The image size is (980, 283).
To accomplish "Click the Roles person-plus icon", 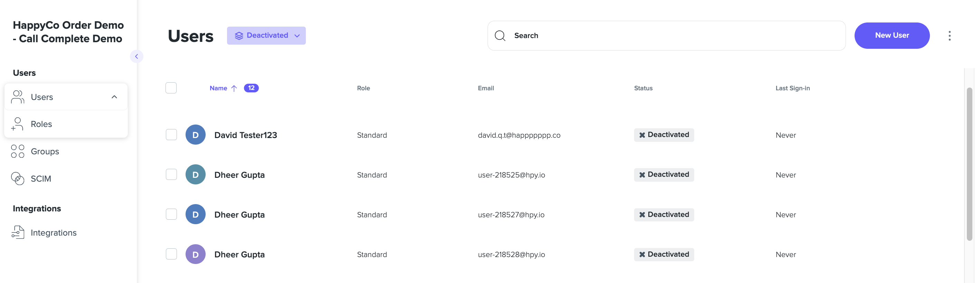I will click(x=18, y=124).
